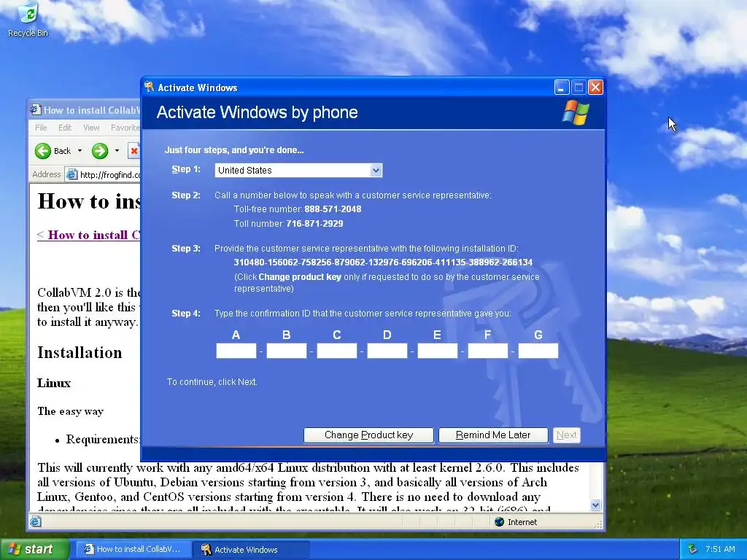The height and width of the screenshot is (560, 747).
Task: Click the IE status bar page icon
Action: tap(36, 522)
